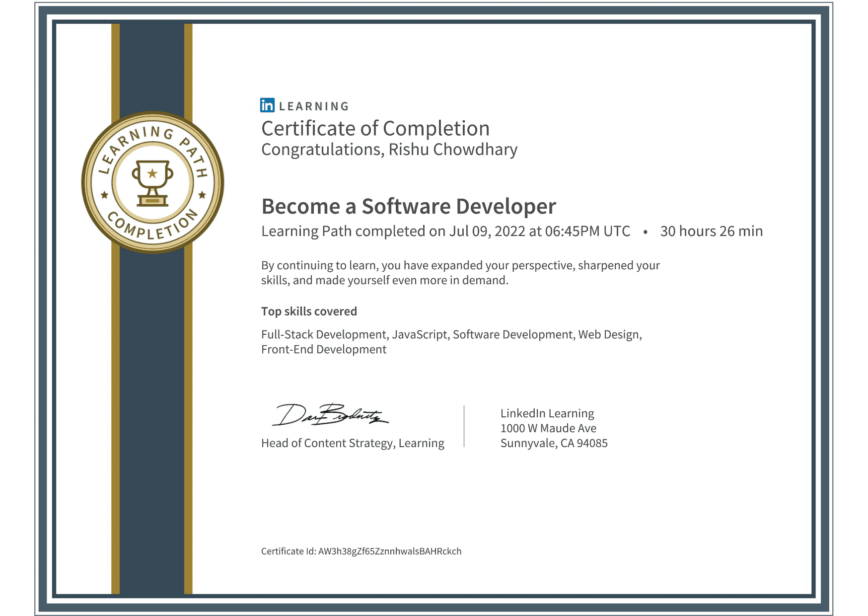Click the completion date 'Jul 09, 2022' line
The image size is (868, 616).
click(446, 231)
